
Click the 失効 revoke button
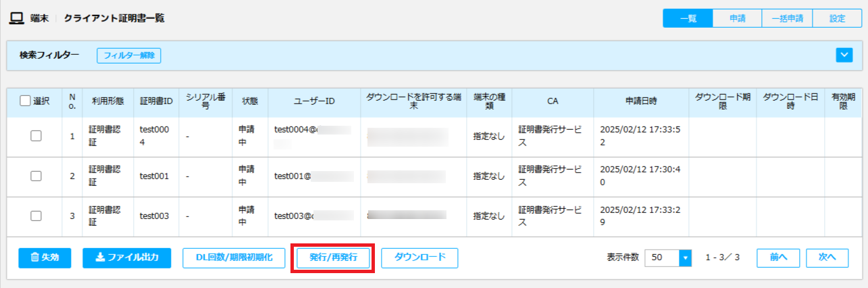[45, 258]
